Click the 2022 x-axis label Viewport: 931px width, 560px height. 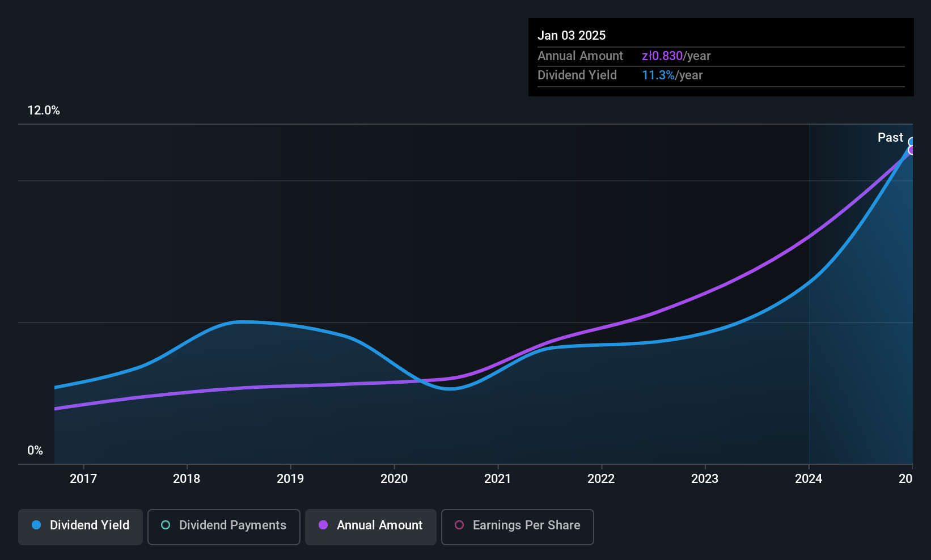click(x=601, y=478)
